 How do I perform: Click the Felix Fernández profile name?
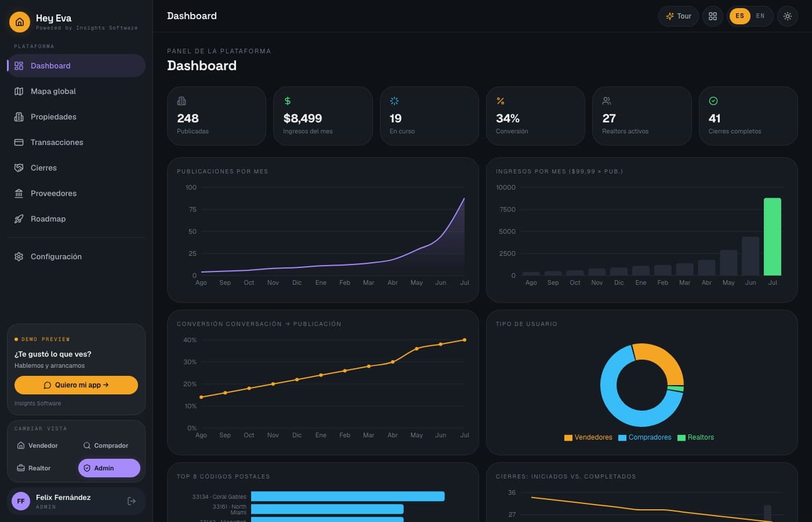coord(63,498)
